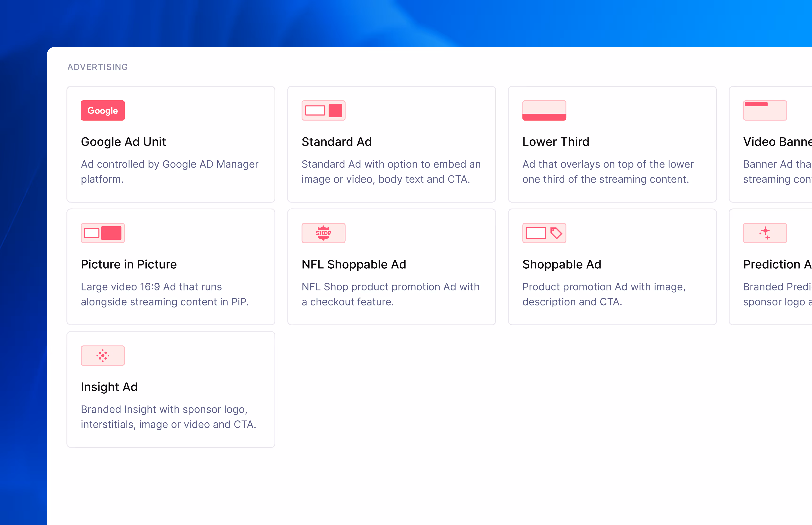This screenshot has width=812, height=525.
Task: Open the Shoppable Ad heading
Action: click(561, 265)
